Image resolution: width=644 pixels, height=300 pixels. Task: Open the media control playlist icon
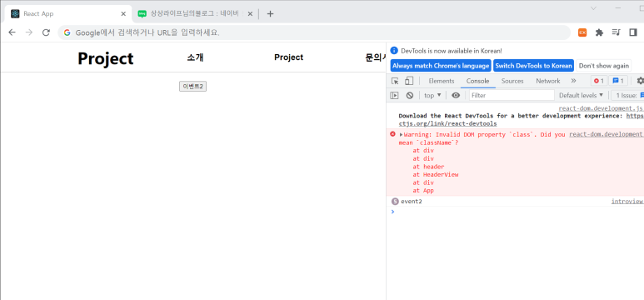(x=616, y=32)
